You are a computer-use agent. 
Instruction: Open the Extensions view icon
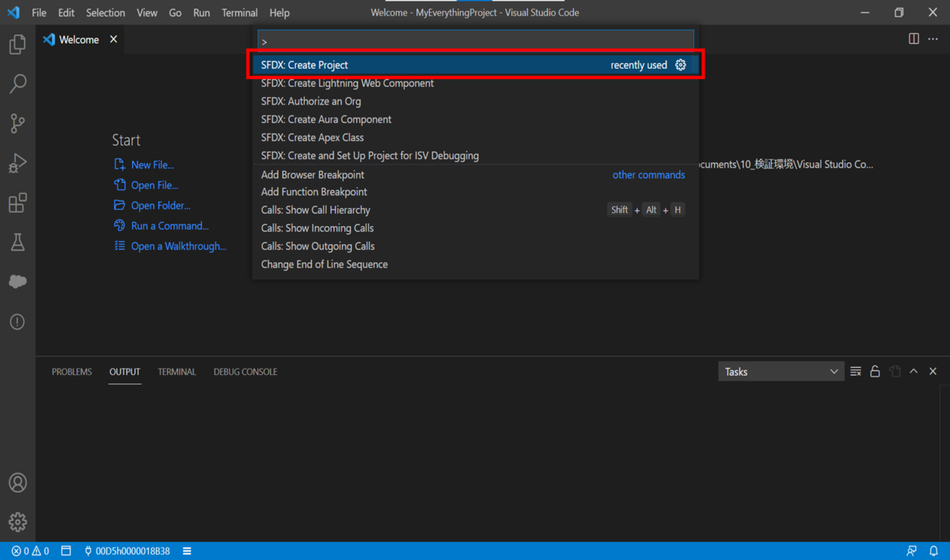17,202
